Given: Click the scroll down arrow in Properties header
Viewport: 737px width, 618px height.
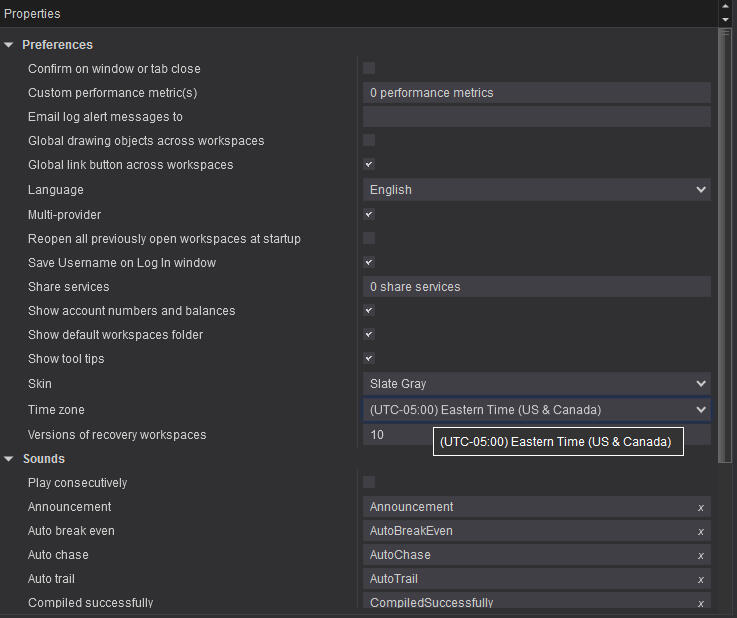Looking at the screenshot, I should coord(726,19).
